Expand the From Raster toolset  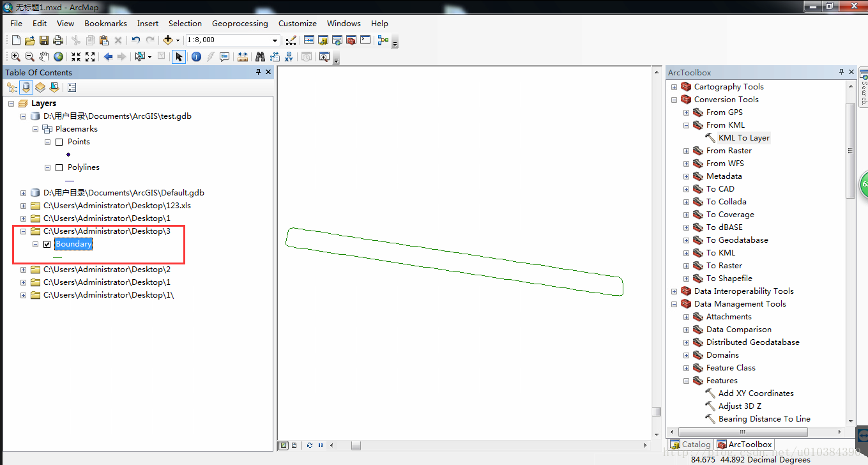pyautogui.click(x=686, y=151)
